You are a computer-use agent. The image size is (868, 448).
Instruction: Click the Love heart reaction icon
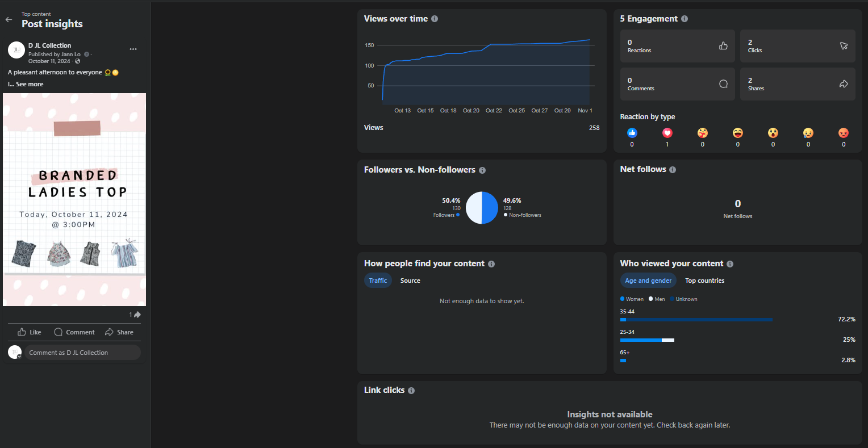coord(667,133)
